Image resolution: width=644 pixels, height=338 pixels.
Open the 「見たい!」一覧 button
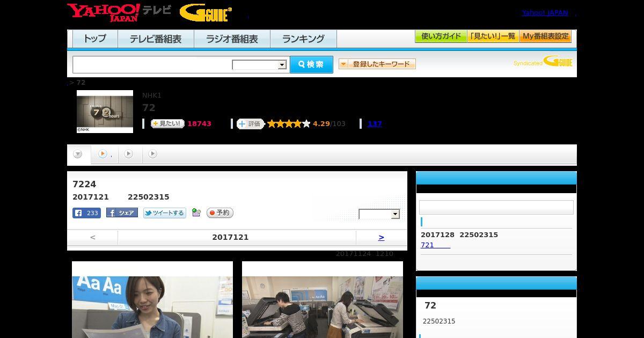493,36
